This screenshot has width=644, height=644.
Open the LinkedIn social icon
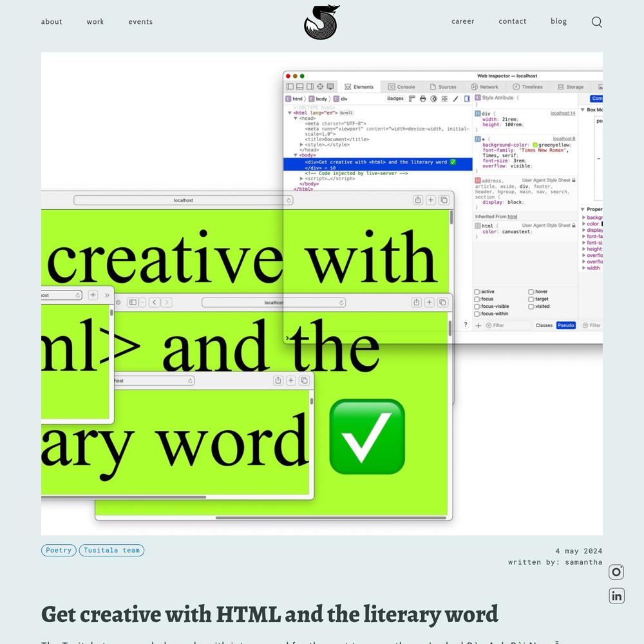pos(616,596)
